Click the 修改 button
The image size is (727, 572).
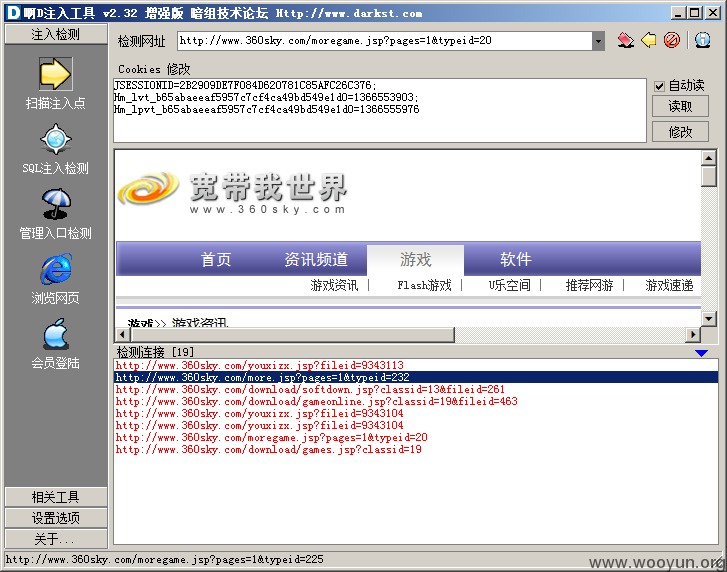point(680,132)
